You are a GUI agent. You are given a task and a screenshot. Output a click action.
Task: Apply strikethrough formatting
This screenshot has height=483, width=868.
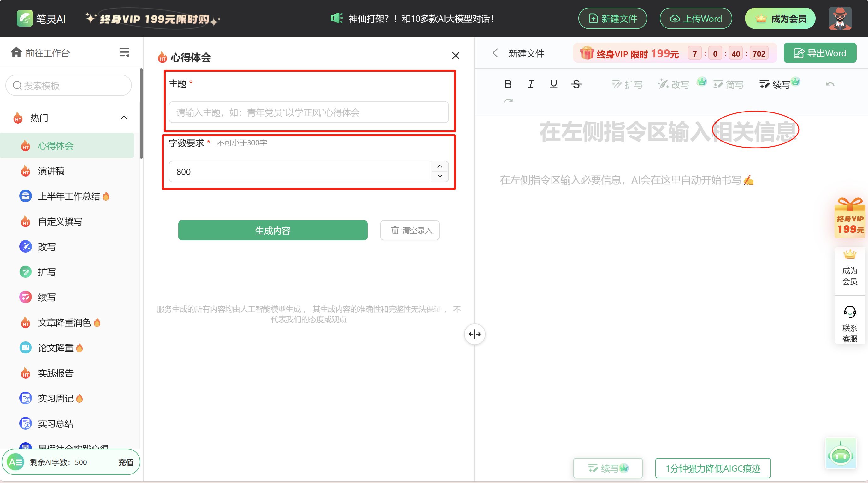point(576,84)
